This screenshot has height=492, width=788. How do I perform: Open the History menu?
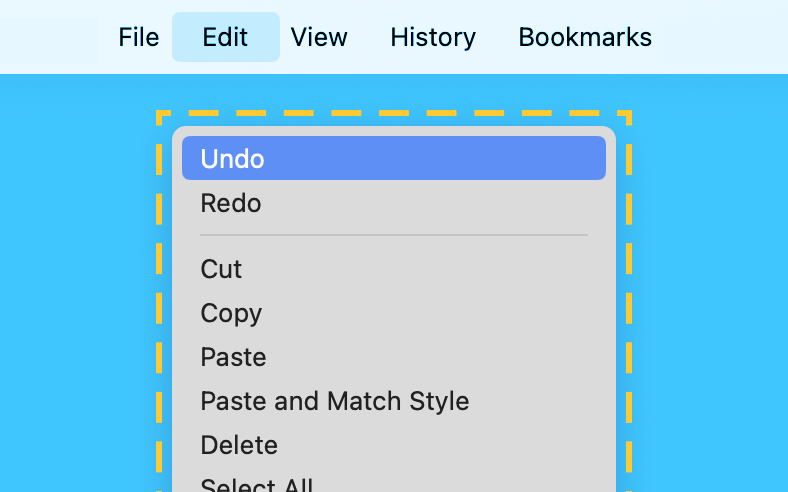coord(433,38)
